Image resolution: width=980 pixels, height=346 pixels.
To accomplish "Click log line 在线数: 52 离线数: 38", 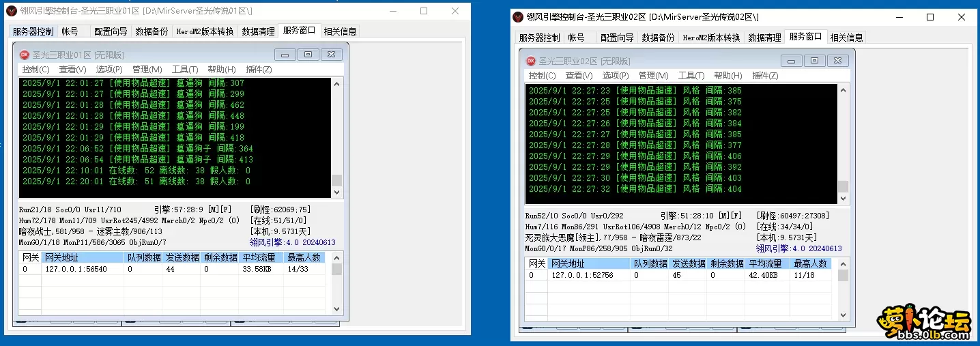I will pyautogui.click(x=136, y=171).
